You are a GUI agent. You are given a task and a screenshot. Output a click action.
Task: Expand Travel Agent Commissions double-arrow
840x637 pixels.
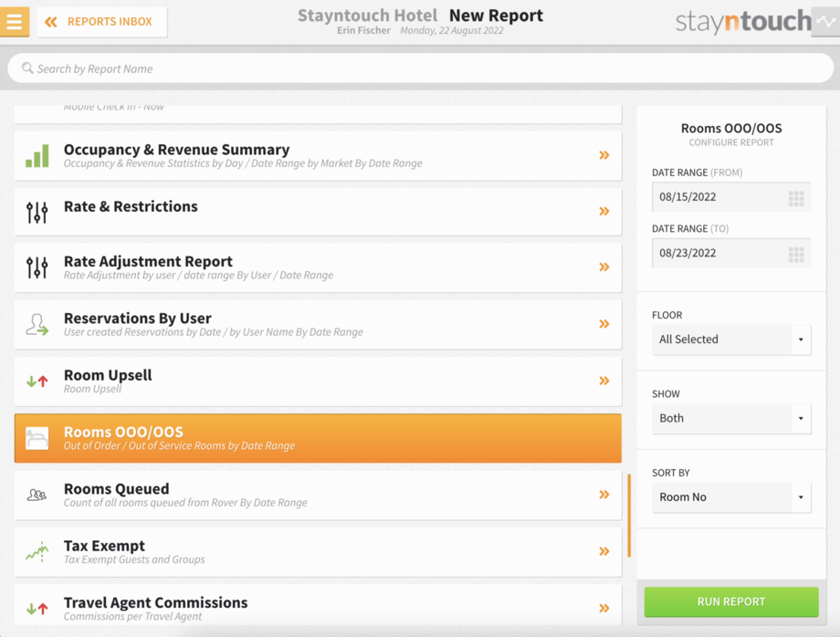pyautogui.click(x=604, y=608)
